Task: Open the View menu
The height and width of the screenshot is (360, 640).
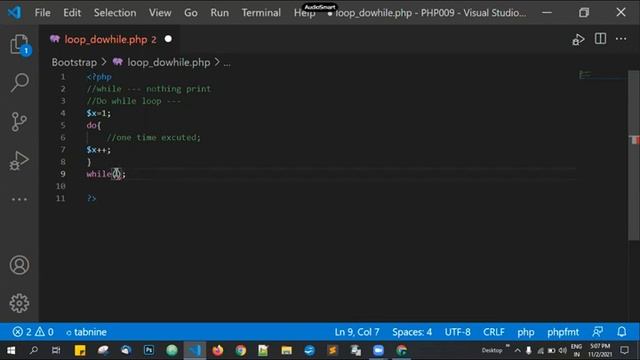Action: (160, 13)
